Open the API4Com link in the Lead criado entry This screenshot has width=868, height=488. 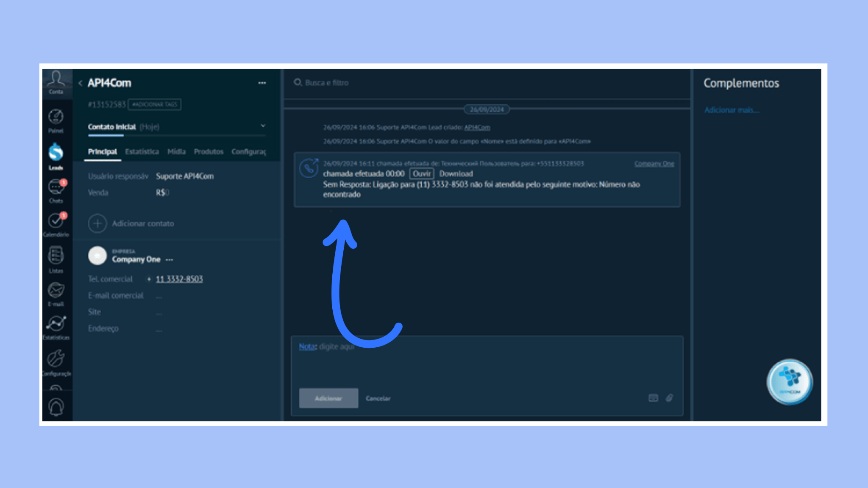pos(477,128)
